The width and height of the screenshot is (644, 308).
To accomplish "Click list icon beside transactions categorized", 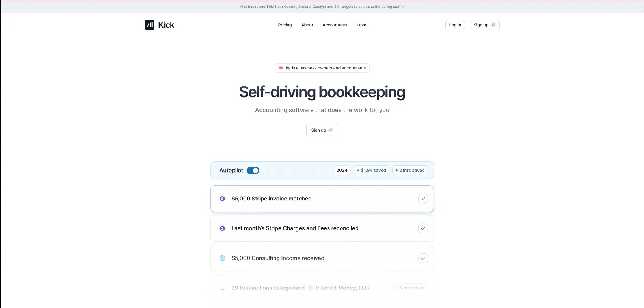I will (x=222, y=288).
